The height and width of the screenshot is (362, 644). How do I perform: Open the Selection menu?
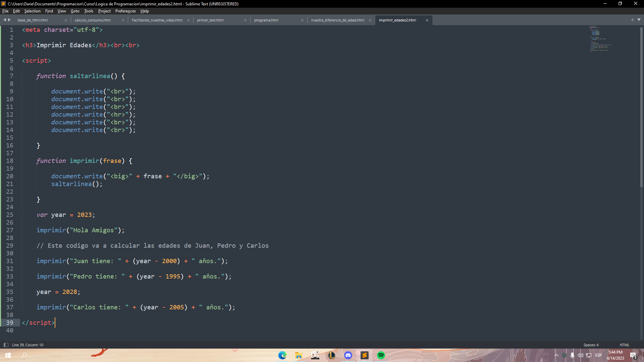(32, 11)
